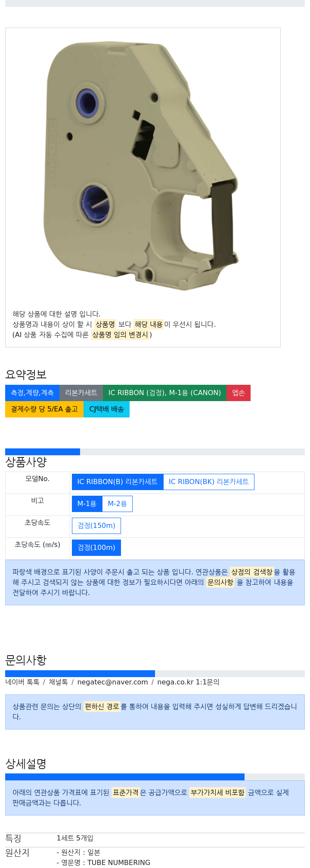Click the negatec@naver.com email contact
Image resolution: width=310 pixels, height=868 pixels.
112,682
